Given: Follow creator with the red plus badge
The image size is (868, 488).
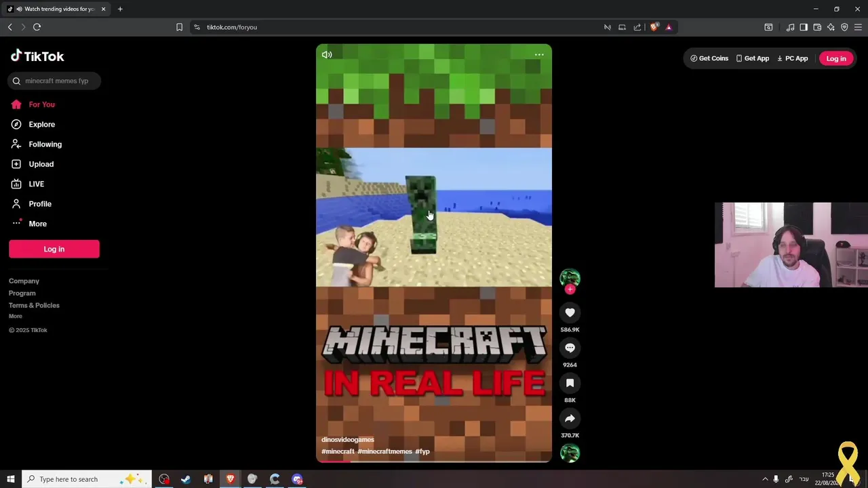Looking at the screenshot, I should click(570, 289).
